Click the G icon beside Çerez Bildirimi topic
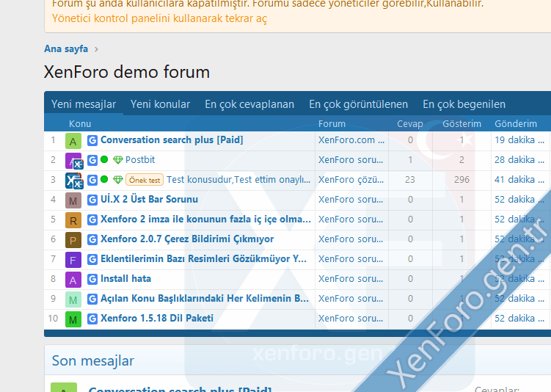Image resolution: width=551 pixels, height=392 pixels. pyautogui.click(x=92, y=239)
